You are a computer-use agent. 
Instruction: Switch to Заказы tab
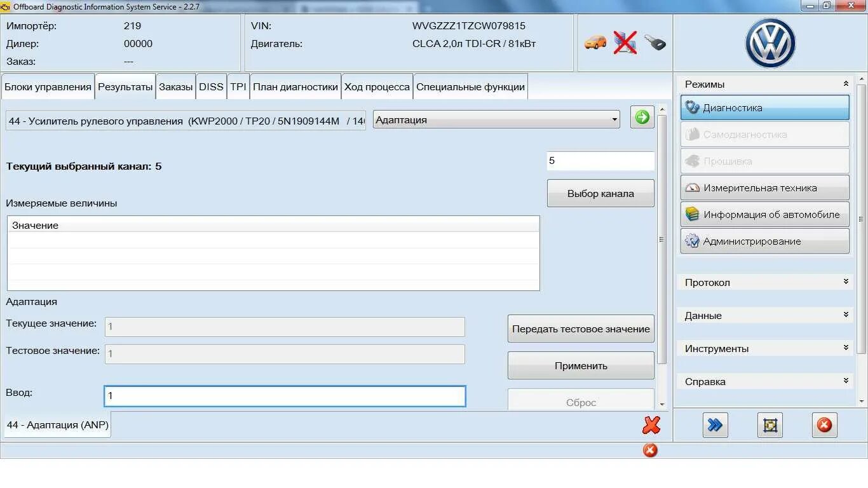(176, 87)
